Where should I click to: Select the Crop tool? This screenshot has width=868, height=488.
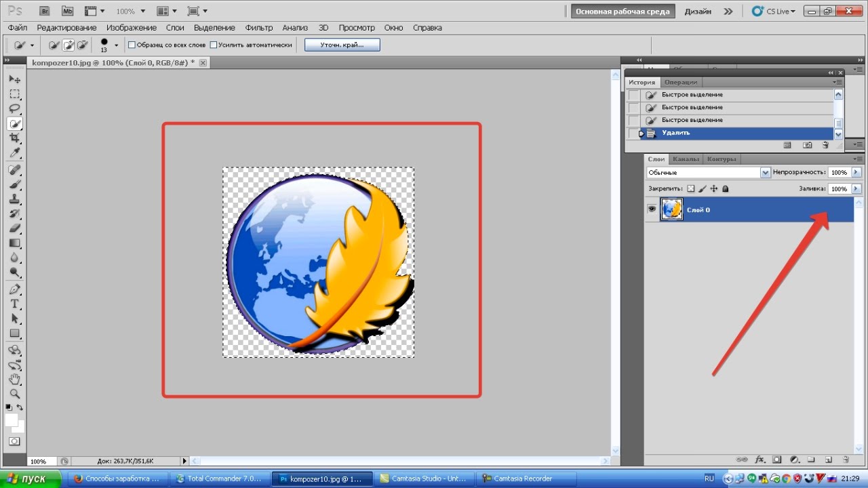pyautogui.click(x=14, y=138)
